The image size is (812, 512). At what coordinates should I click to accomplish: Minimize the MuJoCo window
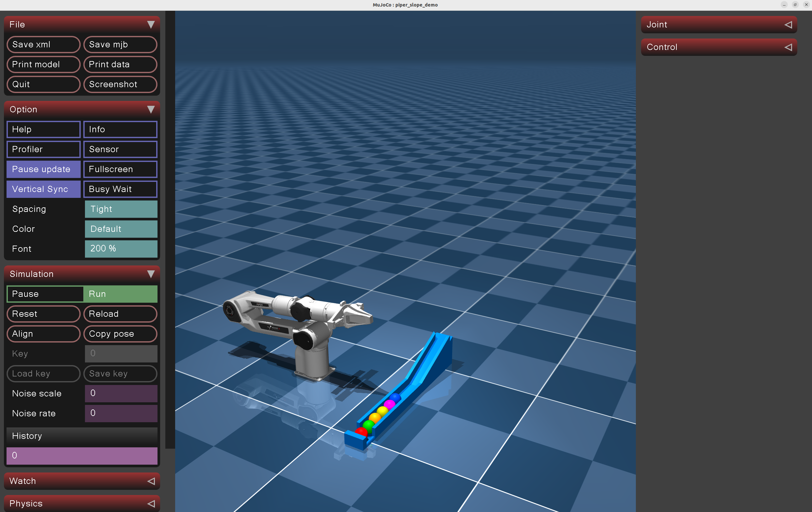(784, 5)
